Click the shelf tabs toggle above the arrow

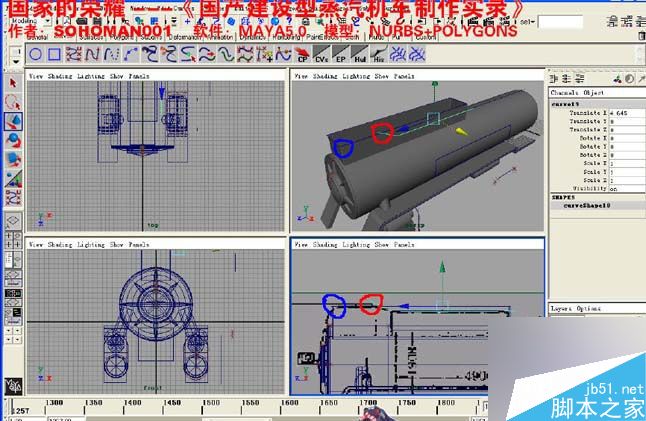point(16,52)
